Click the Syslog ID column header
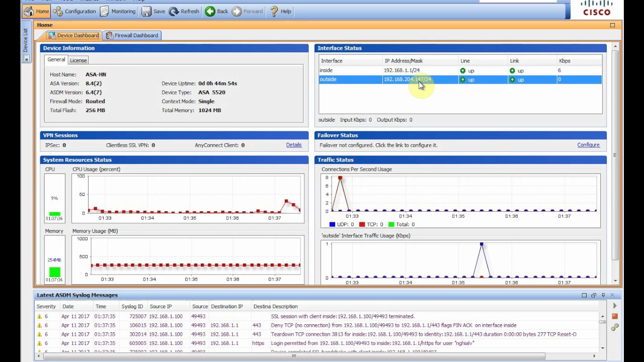This screenshot has width=644, height=362. tap(133, 306)
